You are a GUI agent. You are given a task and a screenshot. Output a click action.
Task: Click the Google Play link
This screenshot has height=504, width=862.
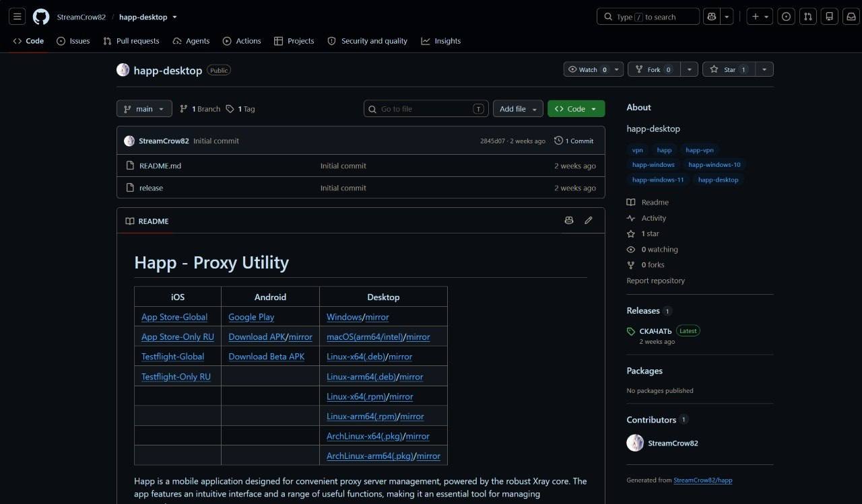tap(251, 317)
